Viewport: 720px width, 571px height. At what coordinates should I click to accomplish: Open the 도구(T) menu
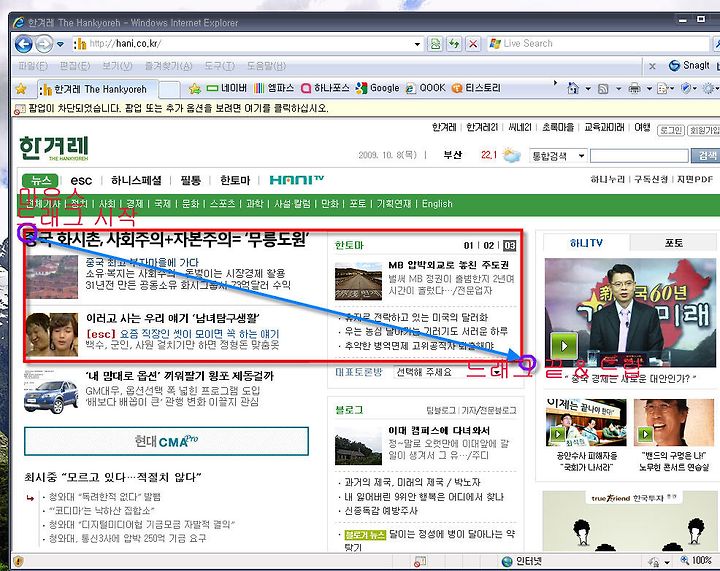[x=219, y=66]
